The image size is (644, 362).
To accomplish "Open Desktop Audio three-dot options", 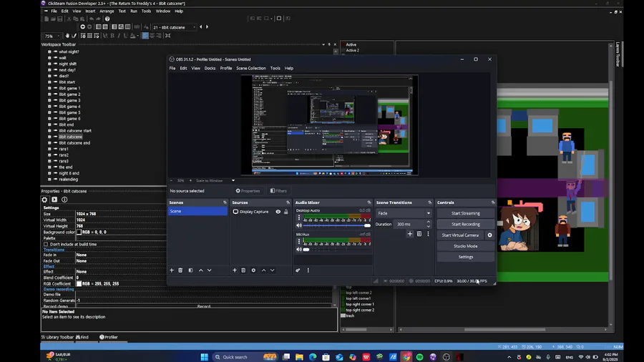I will [299, 217].
